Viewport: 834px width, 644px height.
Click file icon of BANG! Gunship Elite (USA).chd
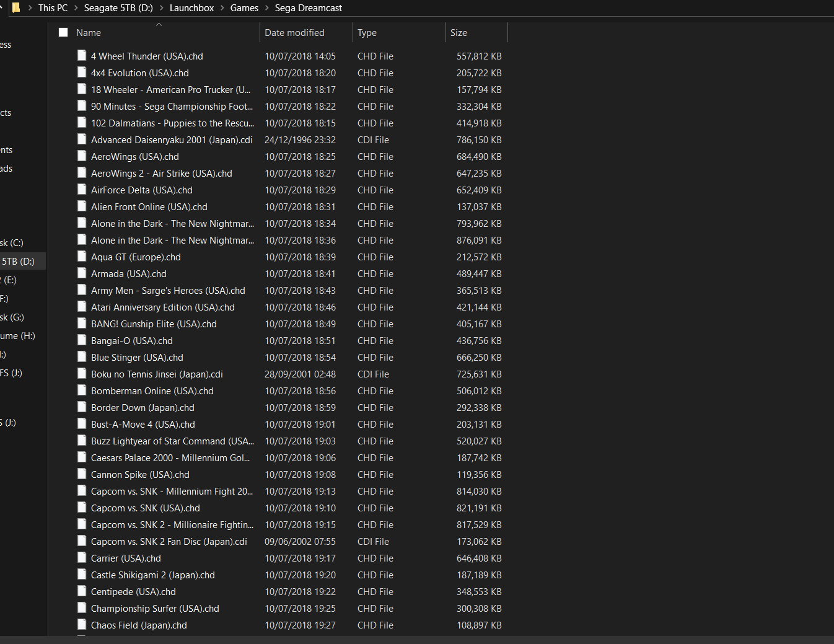82,323
